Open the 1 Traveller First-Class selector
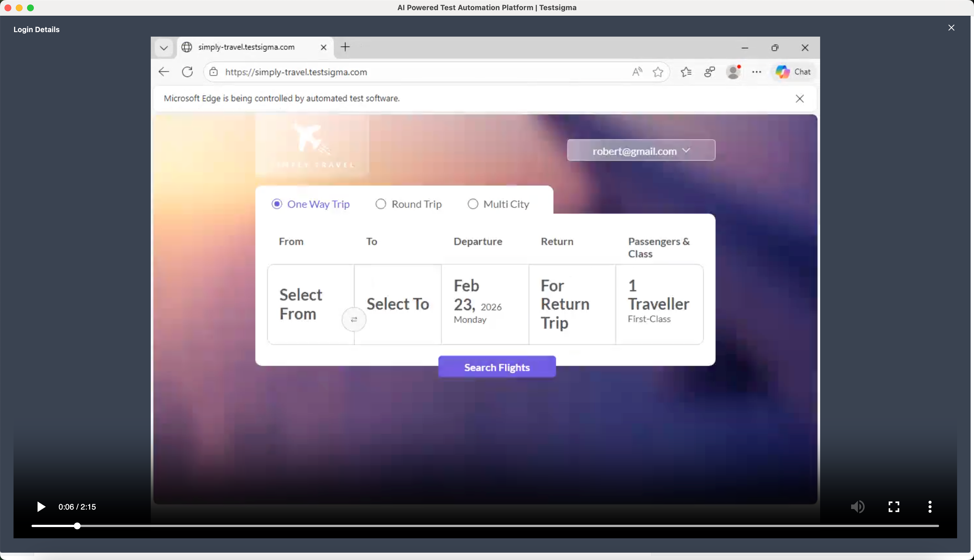The image size is (974, 560). [x=659, y=304]
